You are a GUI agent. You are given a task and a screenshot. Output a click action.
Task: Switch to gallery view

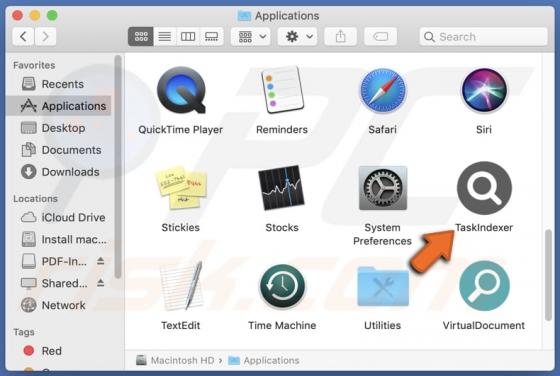(x=211, y=36)
